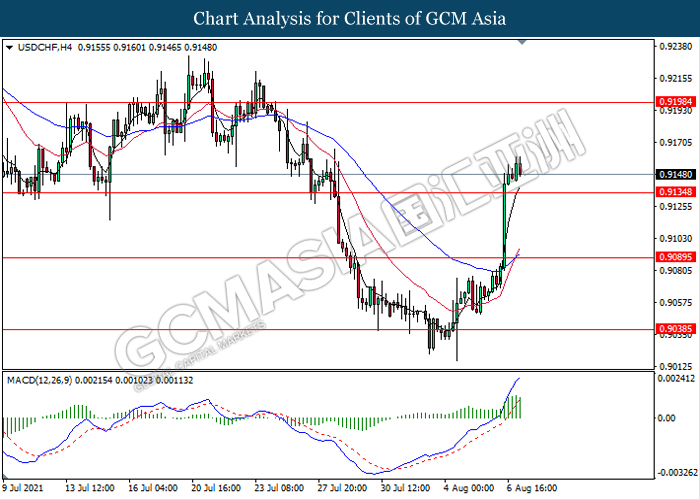Image resolution: width=700 pixels, height=500 pixels.
Task: Click the 30 Jul 12:00 time label
Action: click(405, 488)
